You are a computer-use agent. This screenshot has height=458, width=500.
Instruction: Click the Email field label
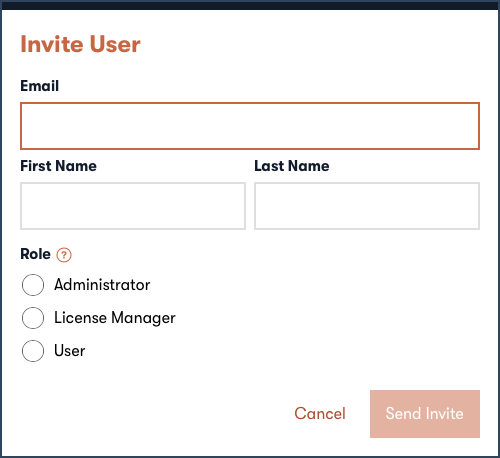pyautogui.click(x=40, y=86)
